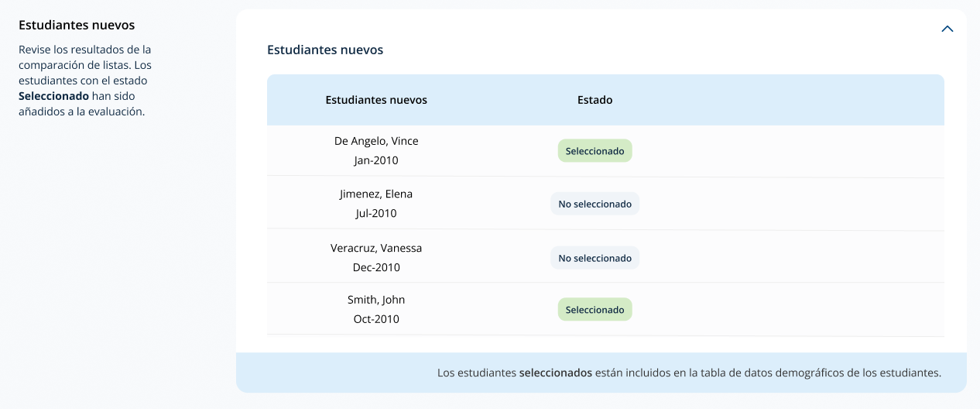Viewport: 980px width, 409px height.
Task: Click Seleccionado badge for Smith, John
Action: (595, 310)
